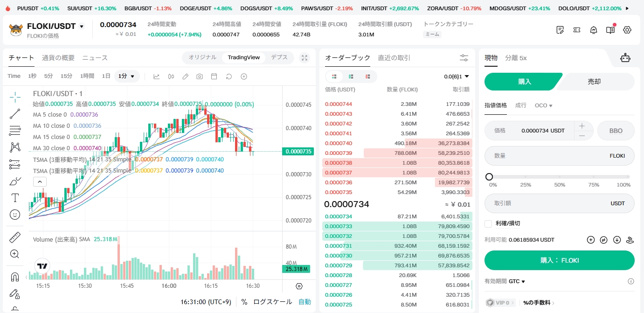Click the 売却 sell button
This screenshot has width=644, height=313.
tap(594, 82)
